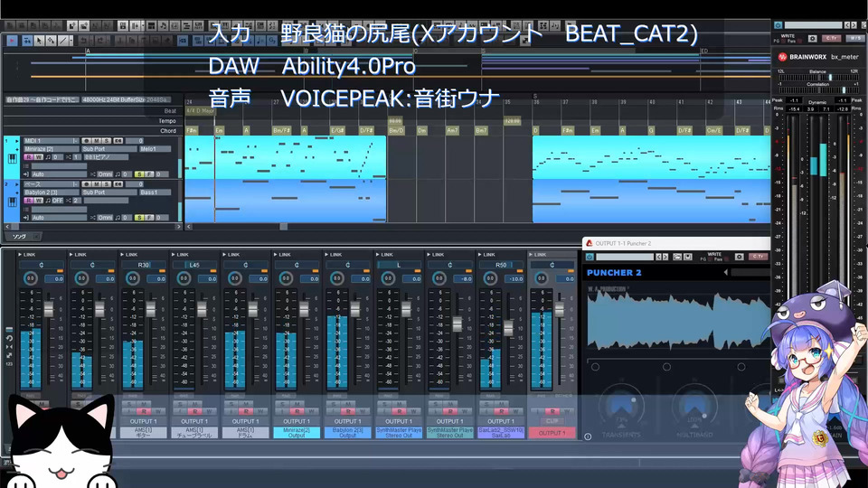Select the Bm/F# chord marker
Image resolution: width=868 pixels, height=488 pixels.
click(281, 130)
